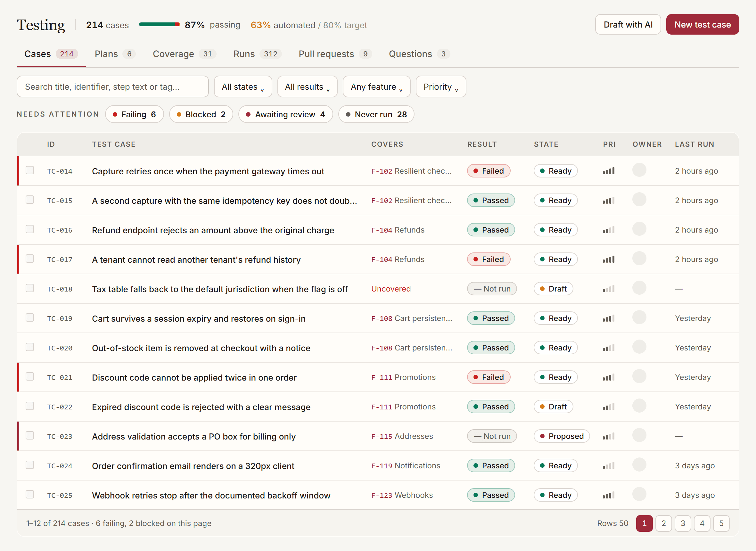Image resolution: width=756 pixels, height=551 pixels.
Task: Click the Failed badge on TC-017
Action: (x=489, y=259)
